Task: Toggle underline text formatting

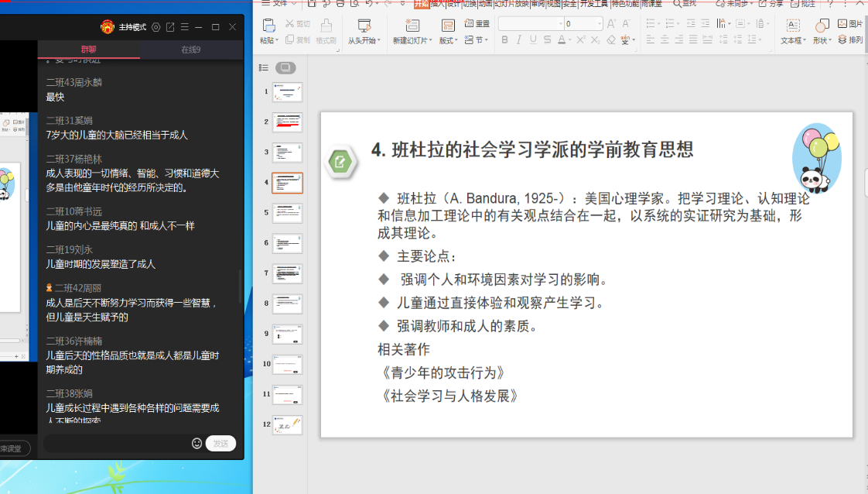Action: click(x=533, y=40)
